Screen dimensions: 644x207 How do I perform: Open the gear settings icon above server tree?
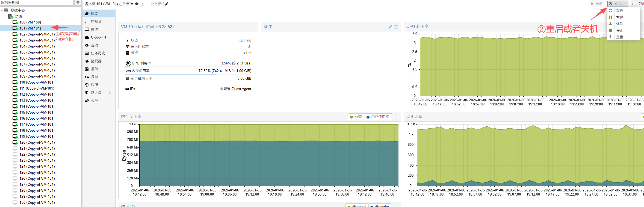[78, 2]
